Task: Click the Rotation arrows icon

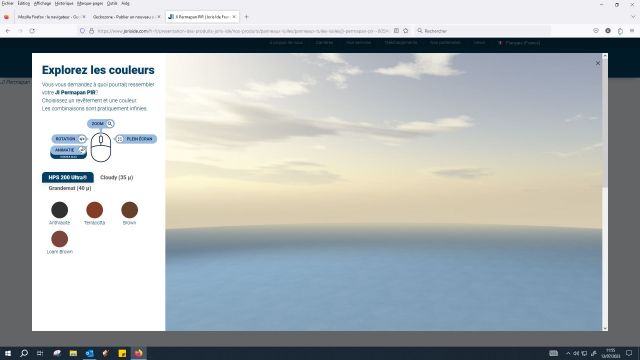Action: (82, 139)
